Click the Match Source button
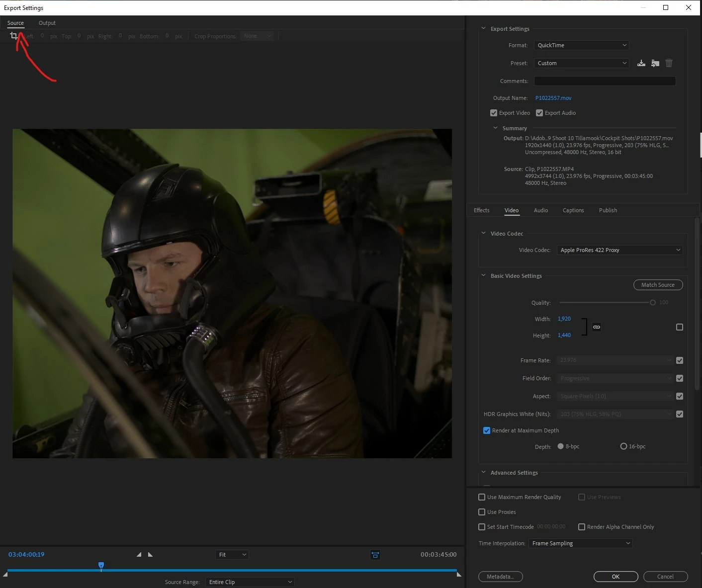The width and height of the screenshot is (702, 588). pyautogui.click(x=658, y=285)
